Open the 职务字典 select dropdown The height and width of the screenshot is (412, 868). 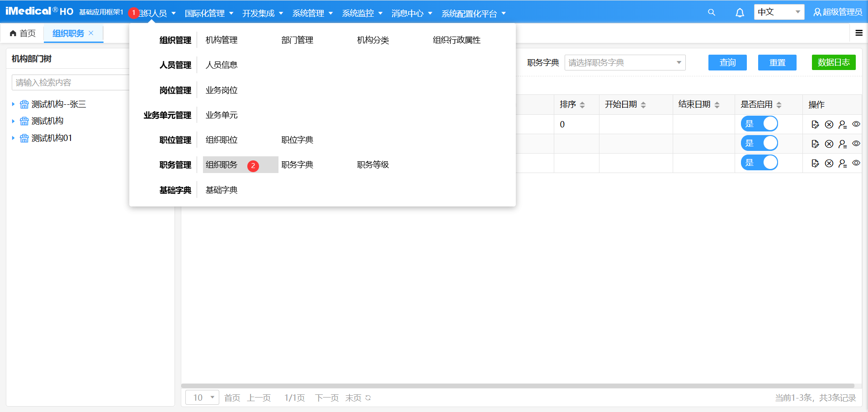(625, 62)
